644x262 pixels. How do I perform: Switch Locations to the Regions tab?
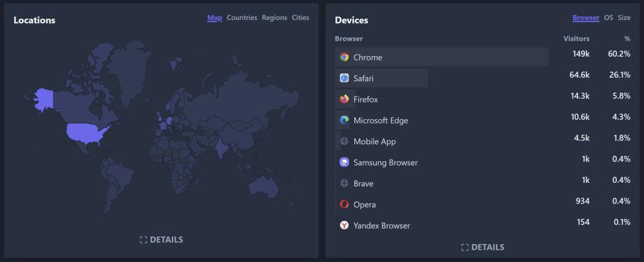tap(274, 18)
